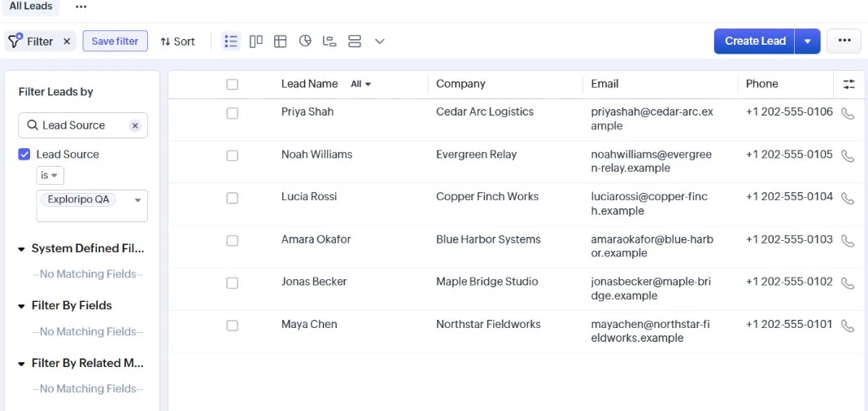Check the Priya Shah row checkbox
Screen dimensions: 868x411
click(x=233, y=113)
